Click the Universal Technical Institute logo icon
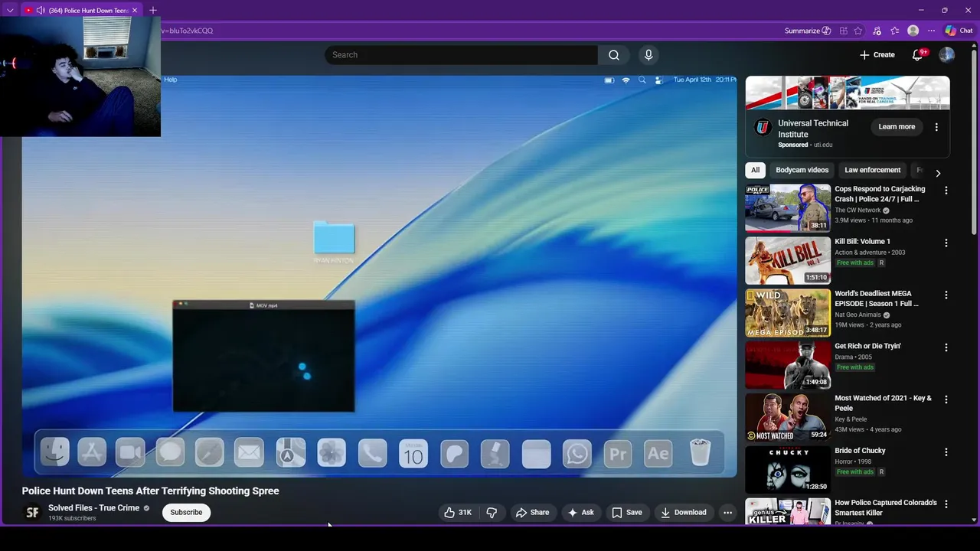The height and width of the screenshot is (551, 980). pyautogui.click(x=762, y=128)
